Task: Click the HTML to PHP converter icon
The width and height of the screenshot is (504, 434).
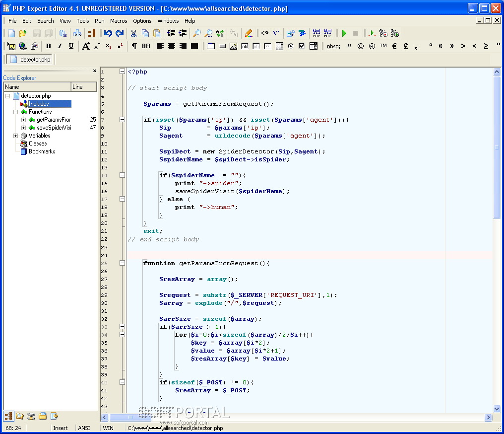Action: click(x=316, y=33)
